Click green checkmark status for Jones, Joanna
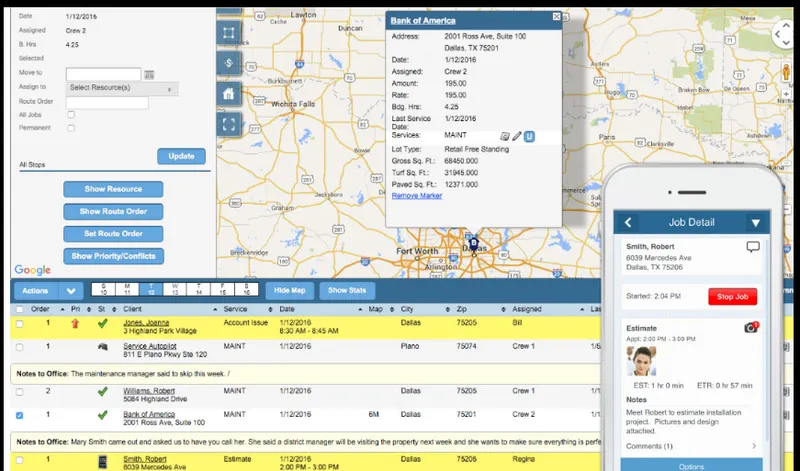The width and height of the screenshot is (800, 471). (103, 323)
